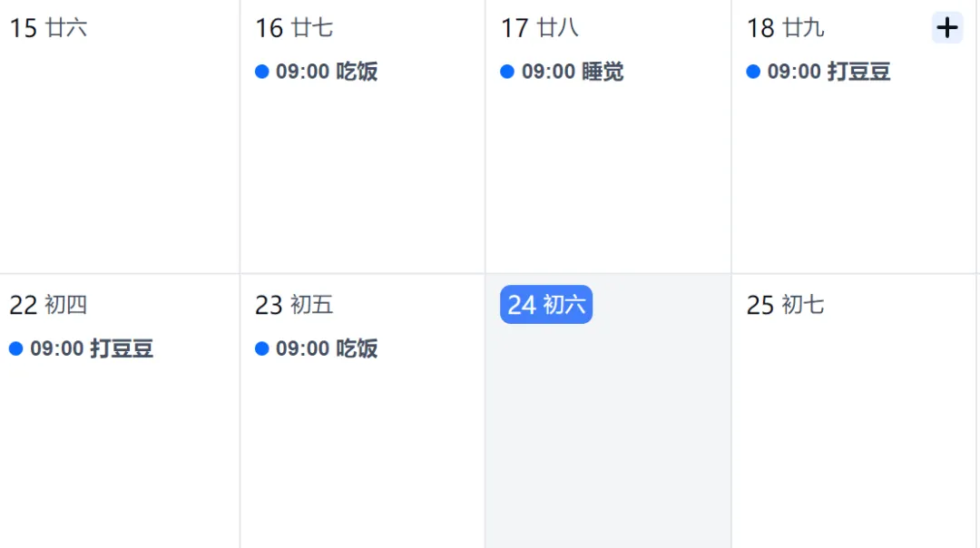Open the 09:00 吃饭 event on the 16th

(x=317, y=72)
